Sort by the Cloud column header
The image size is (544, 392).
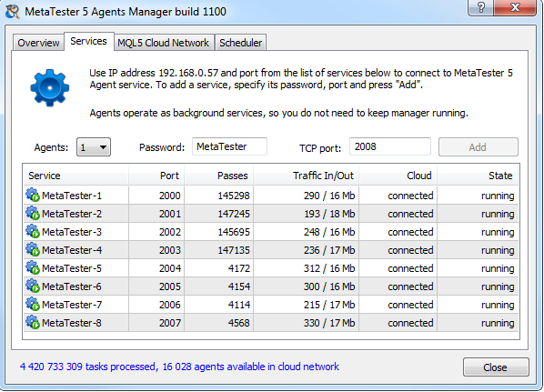coord(398,176)
